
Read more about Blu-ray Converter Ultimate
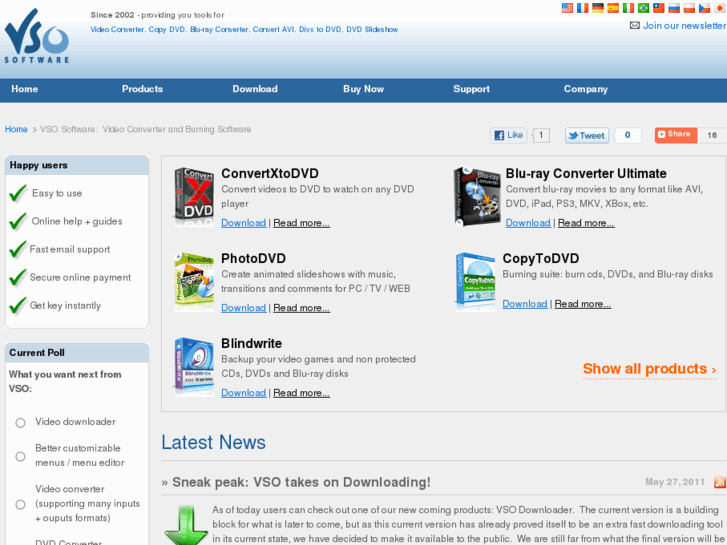pos(586,223)
